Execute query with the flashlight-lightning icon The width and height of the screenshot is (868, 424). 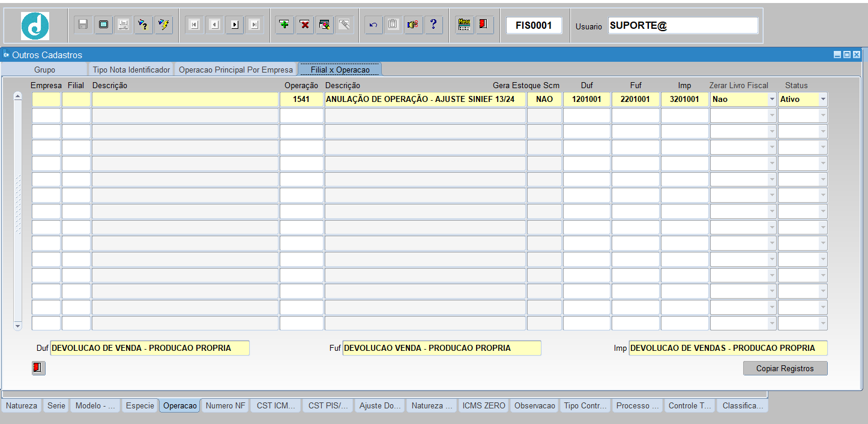pos(163,25)
